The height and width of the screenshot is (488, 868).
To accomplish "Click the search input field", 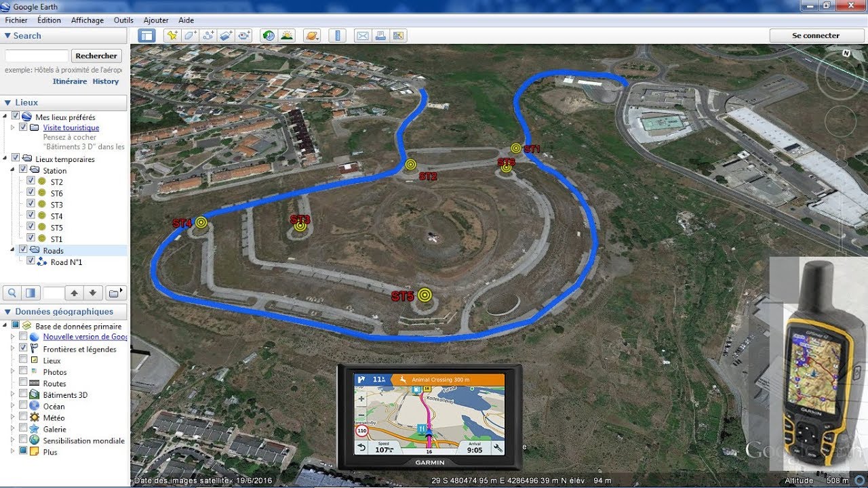I will point(37,56).
